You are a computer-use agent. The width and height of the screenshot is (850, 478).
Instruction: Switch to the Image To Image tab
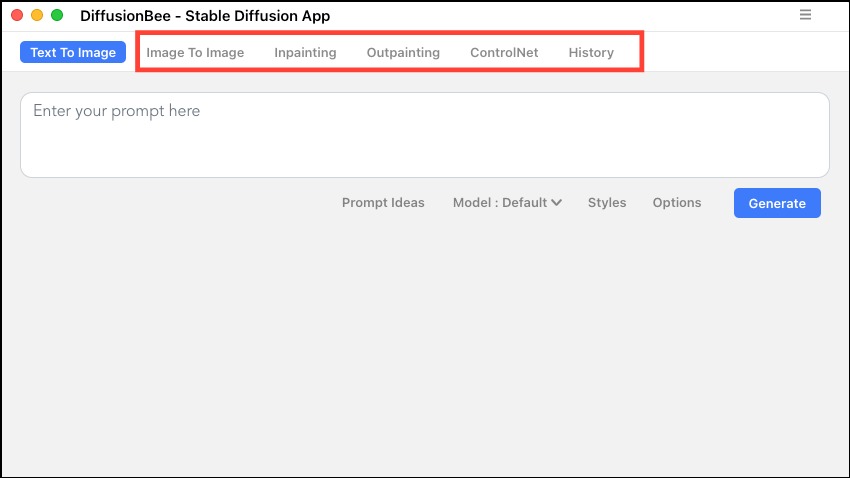tap(195, 53)
